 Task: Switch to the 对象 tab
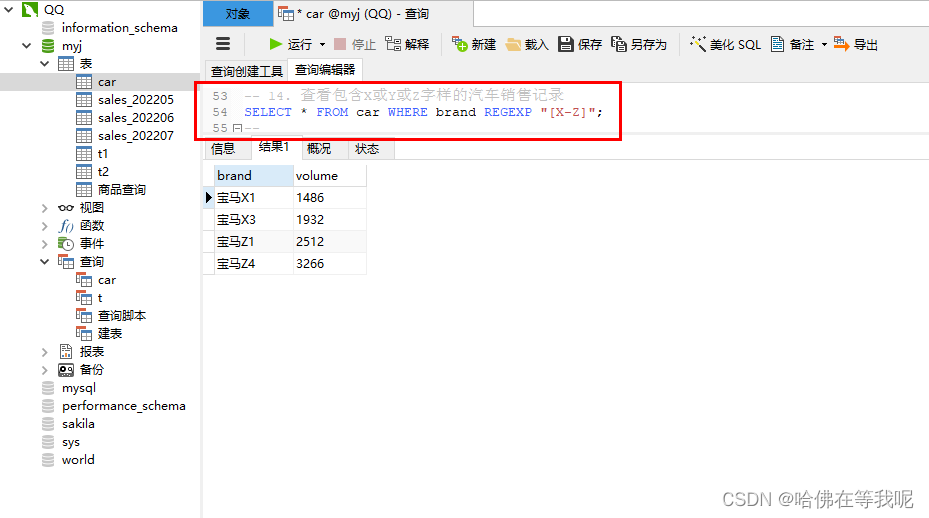tap(238, 14)
